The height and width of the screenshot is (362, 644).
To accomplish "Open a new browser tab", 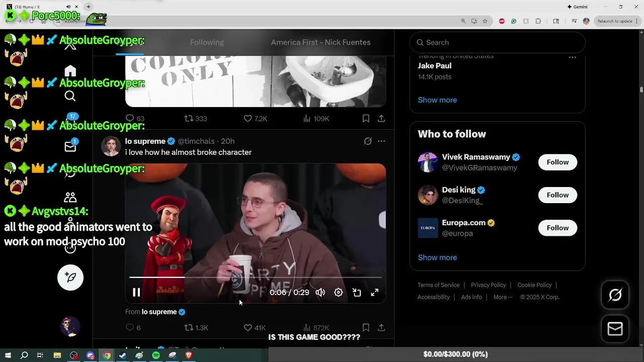I will coord(89,7).
